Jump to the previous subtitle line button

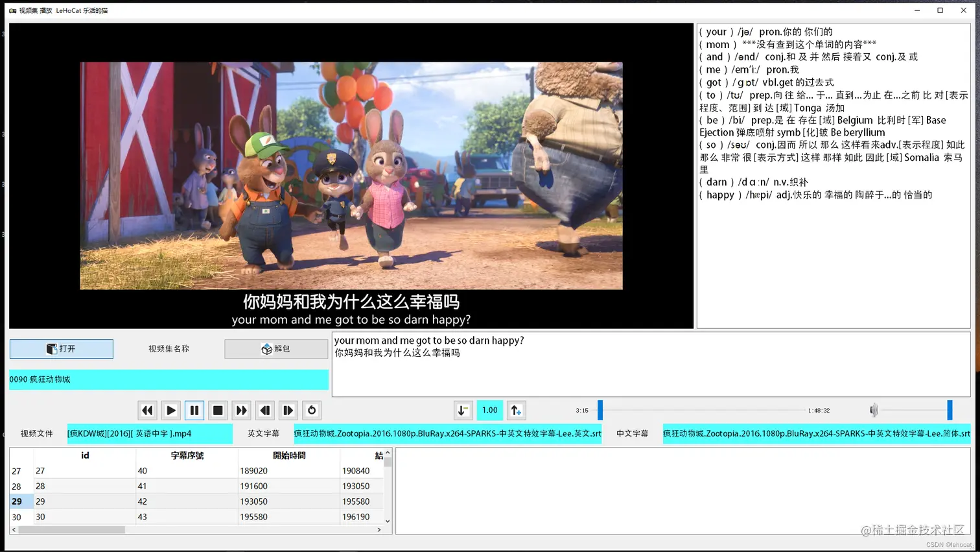(264, 410)
